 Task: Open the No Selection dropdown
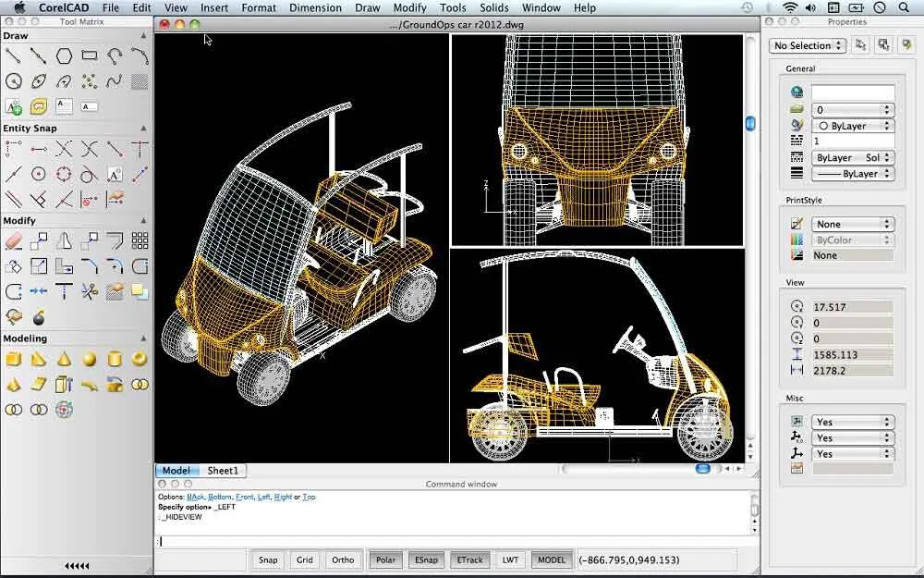[808, 45]
